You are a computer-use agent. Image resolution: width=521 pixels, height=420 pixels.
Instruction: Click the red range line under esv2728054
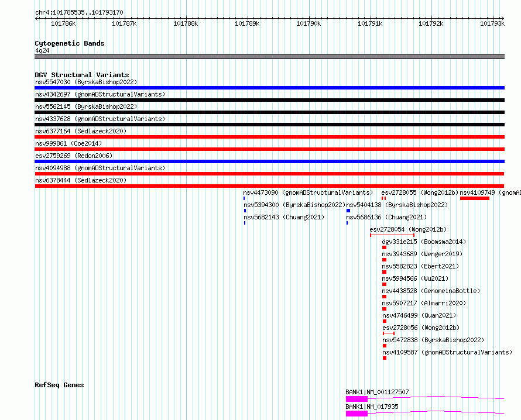pyautogui.click(x=392, y=235)
